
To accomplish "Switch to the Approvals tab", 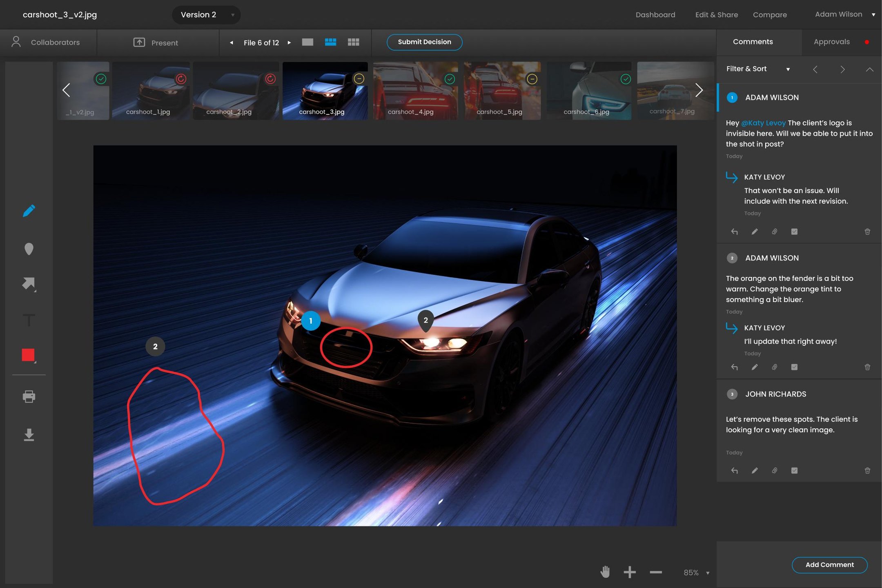I will click(831, 42).
